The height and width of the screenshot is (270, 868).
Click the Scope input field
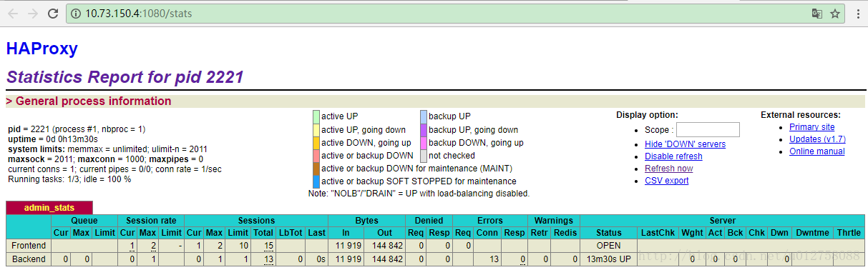point(708,129)
